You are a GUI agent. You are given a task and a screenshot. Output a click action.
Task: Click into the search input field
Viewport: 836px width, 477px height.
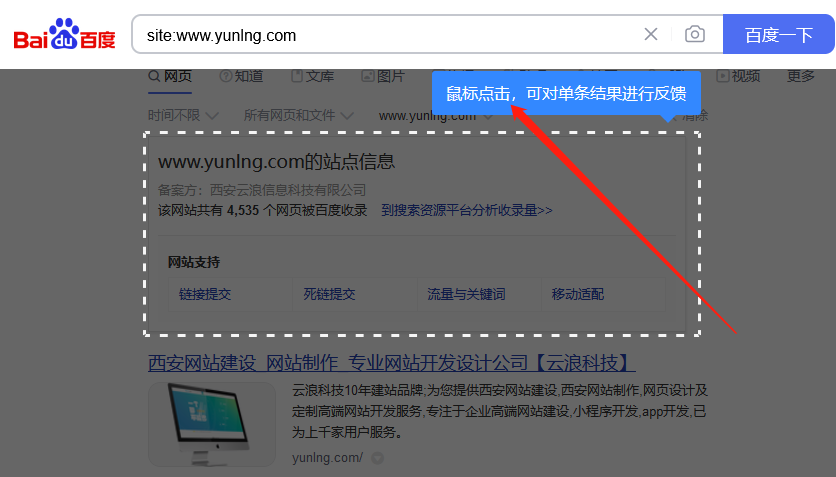click(390, 35)
